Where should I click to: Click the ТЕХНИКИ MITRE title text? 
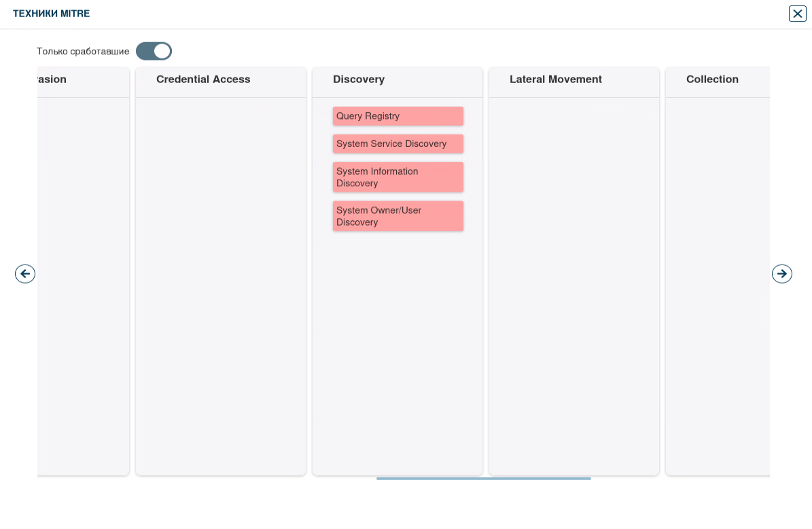pos(52,14)
